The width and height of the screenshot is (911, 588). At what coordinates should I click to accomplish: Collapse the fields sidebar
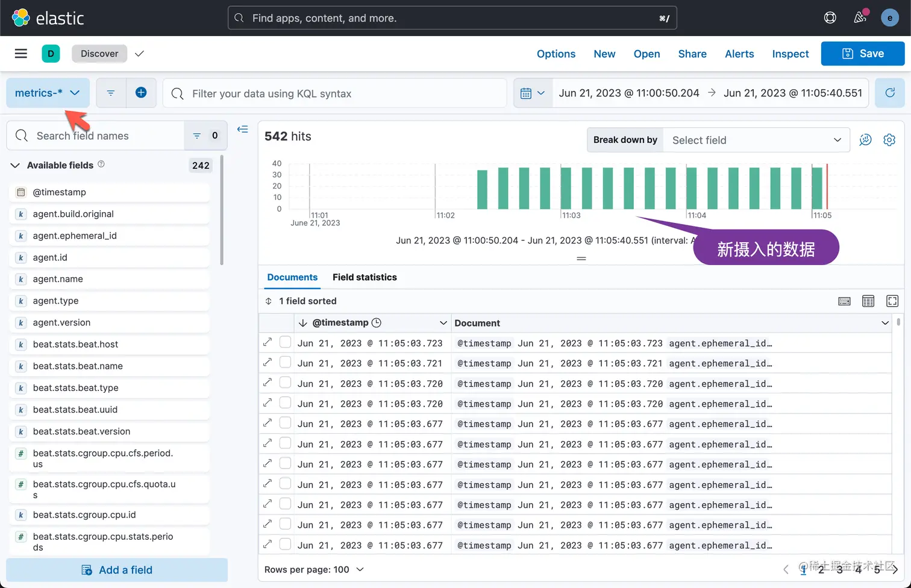click(x=243, y=130)
